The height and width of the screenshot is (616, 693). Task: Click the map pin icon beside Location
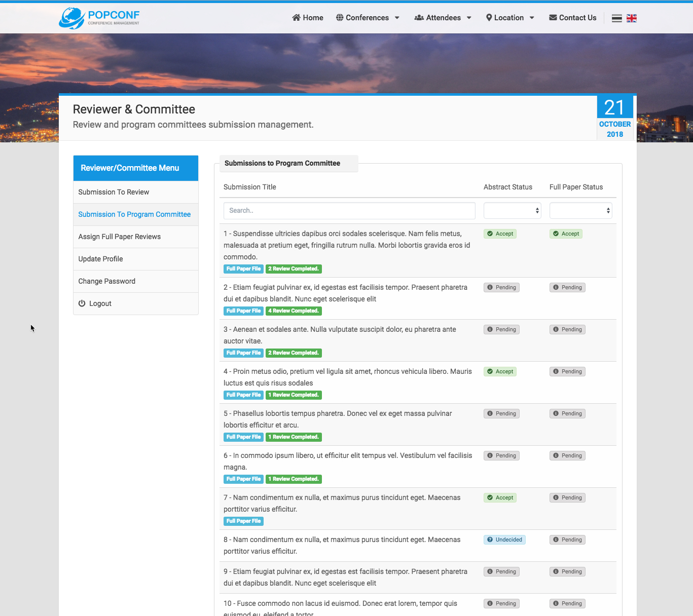coord(489,18)
